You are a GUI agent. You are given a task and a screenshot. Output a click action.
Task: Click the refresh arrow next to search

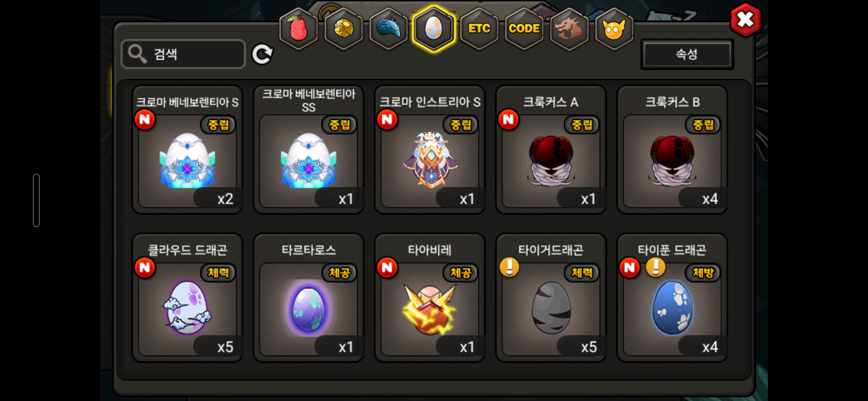pyautogui.click(x=262, y=54)
